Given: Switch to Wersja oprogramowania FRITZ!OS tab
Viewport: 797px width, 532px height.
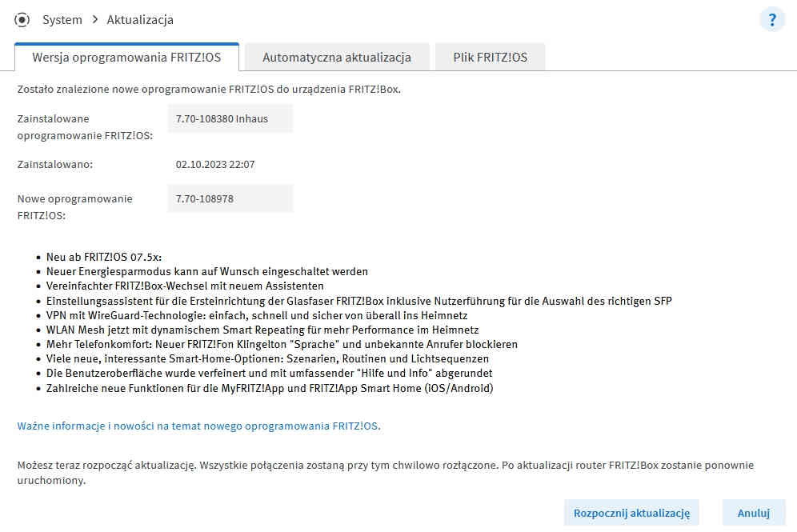Looking at the screenshot, I should (126, 58).
